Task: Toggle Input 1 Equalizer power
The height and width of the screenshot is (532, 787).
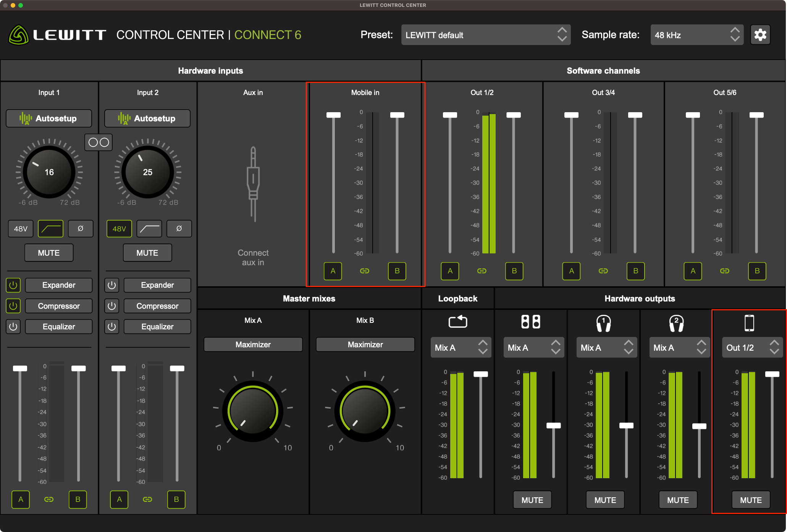Action: pyautogui.click(x=13, y=327)
